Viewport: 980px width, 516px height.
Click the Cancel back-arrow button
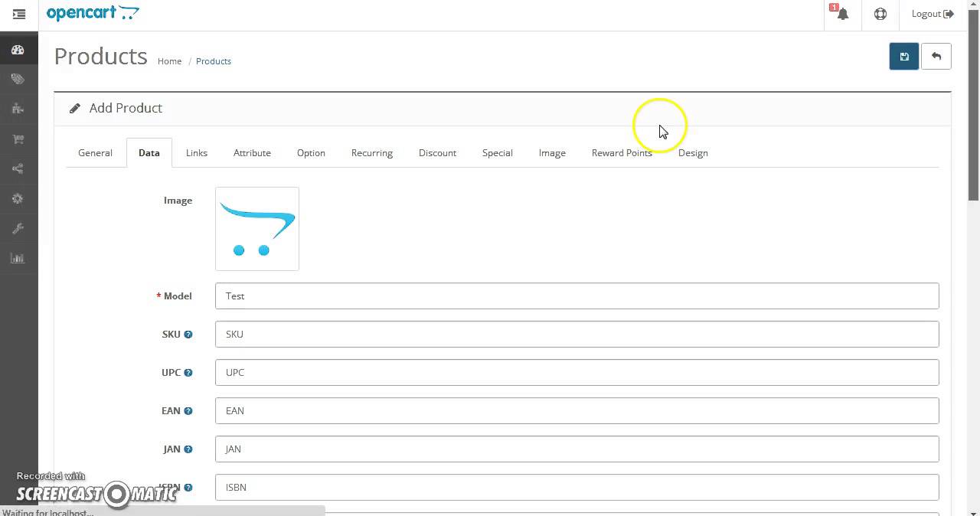936,57
